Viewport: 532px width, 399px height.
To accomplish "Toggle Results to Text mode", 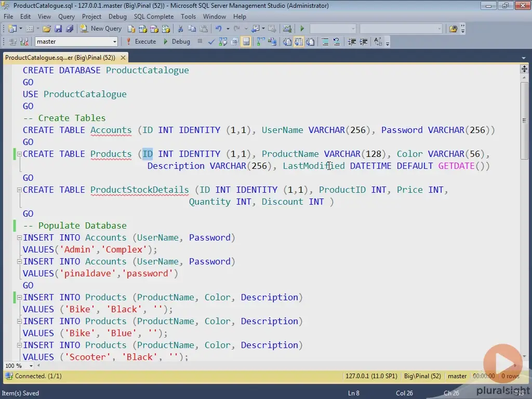I will pos(287,42).
